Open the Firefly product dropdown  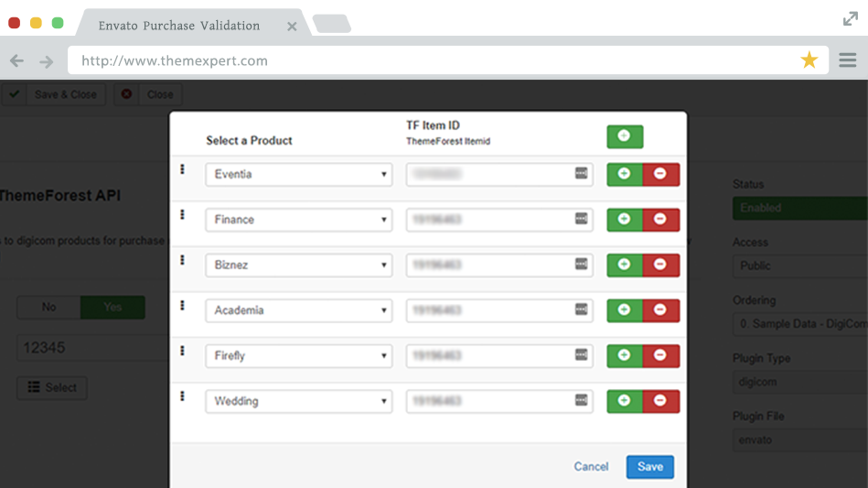299,356
